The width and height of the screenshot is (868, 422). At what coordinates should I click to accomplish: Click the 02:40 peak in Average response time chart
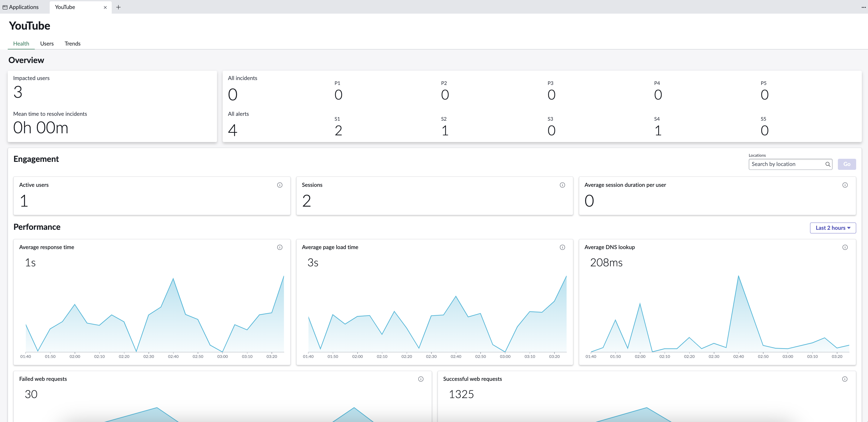click(x=173, y=278)
